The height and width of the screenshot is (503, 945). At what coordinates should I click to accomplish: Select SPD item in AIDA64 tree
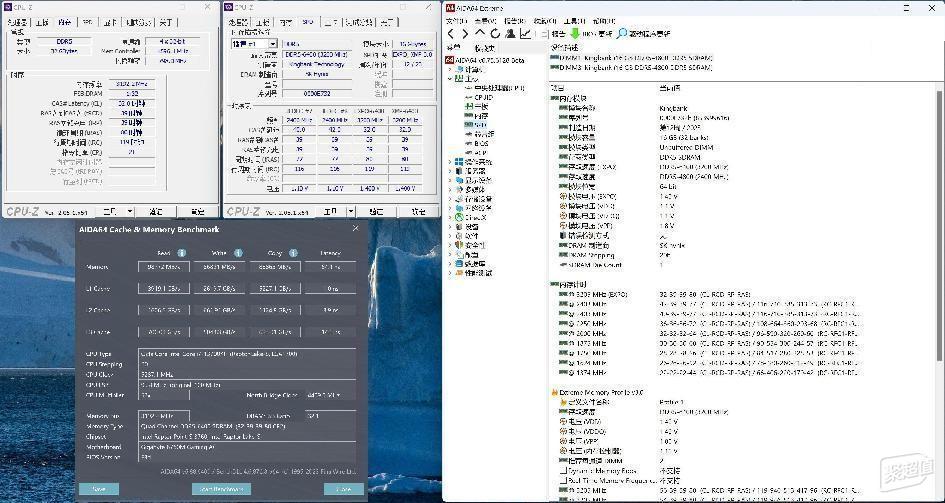pos(476,125)
